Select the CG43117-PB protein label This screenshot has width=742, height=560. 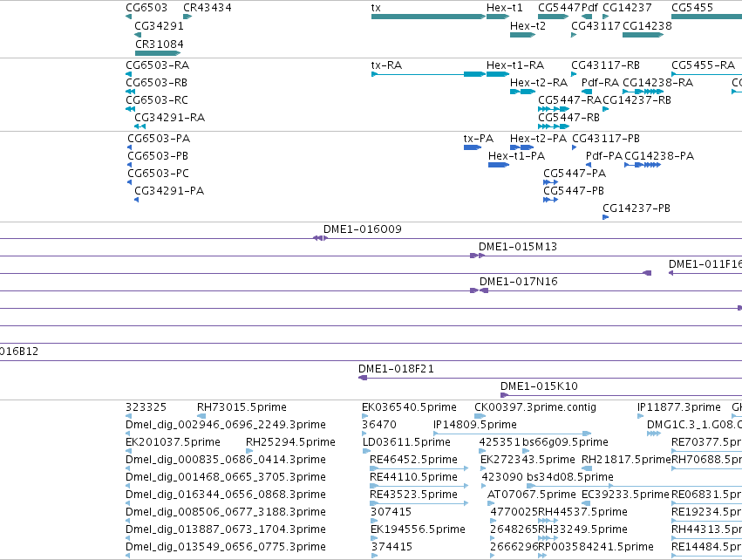click(x=606, y=138)
